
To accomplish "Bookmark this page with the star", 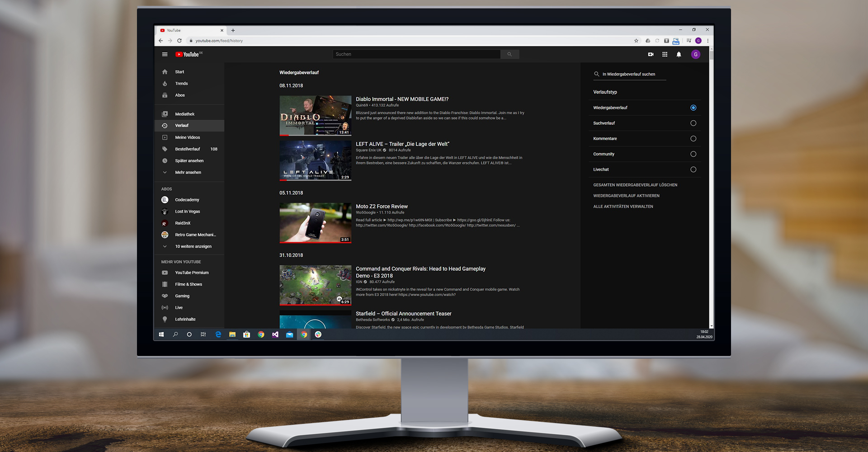I will [x=636, y=41].
